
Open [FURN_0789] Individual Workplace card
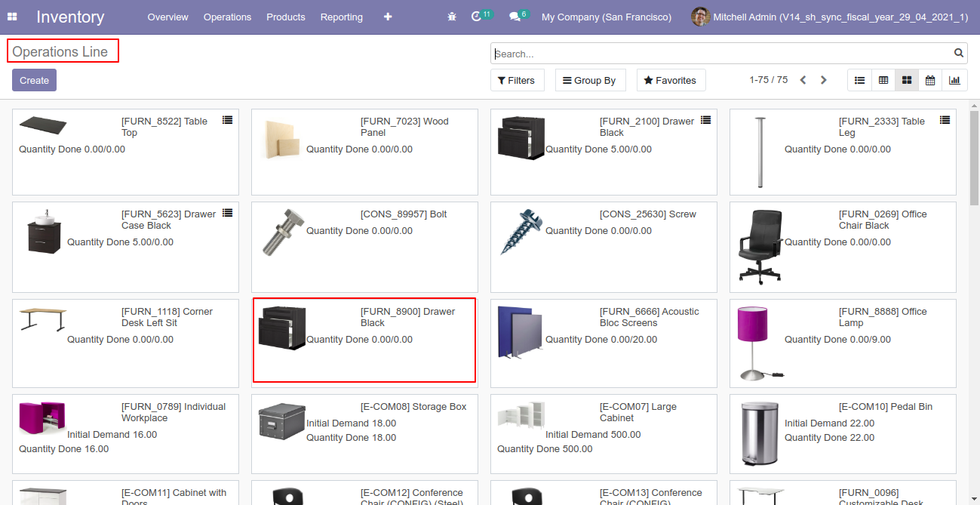(125, 433)
